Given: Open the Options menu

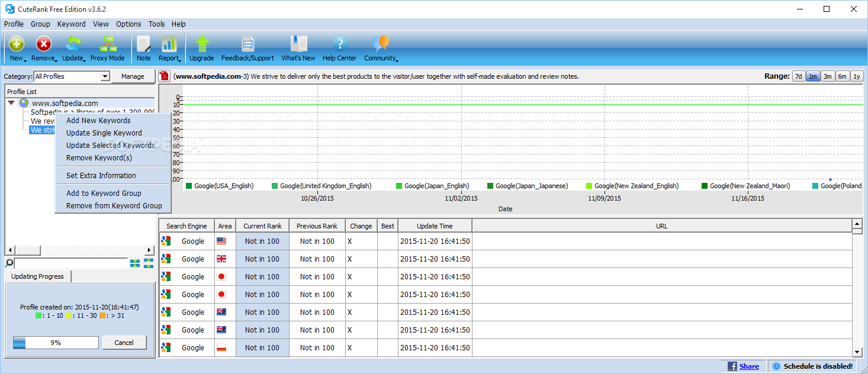Looking at the screenshot, I should 128,24.
